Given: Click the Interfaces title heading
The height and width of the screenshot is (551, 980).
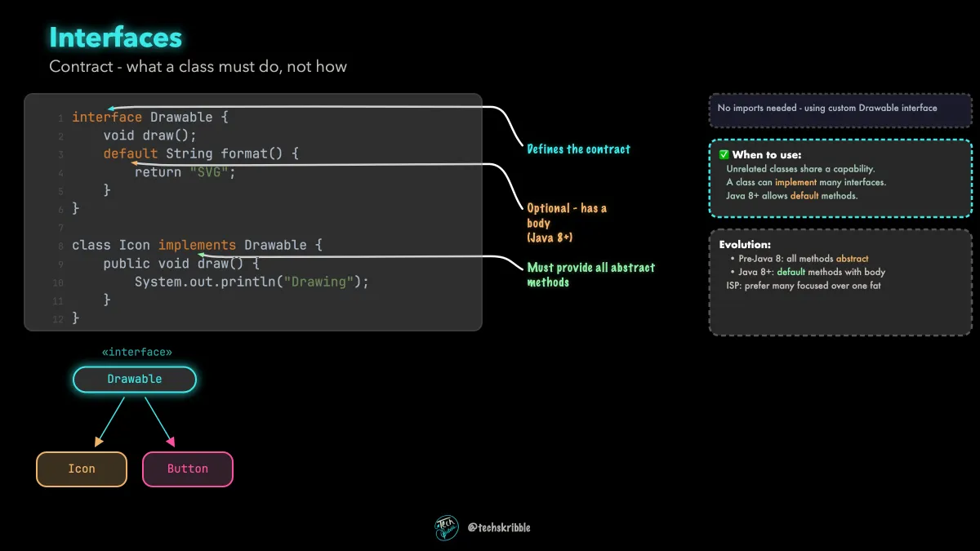Looking at the screenshot, I should click(115, 38).
